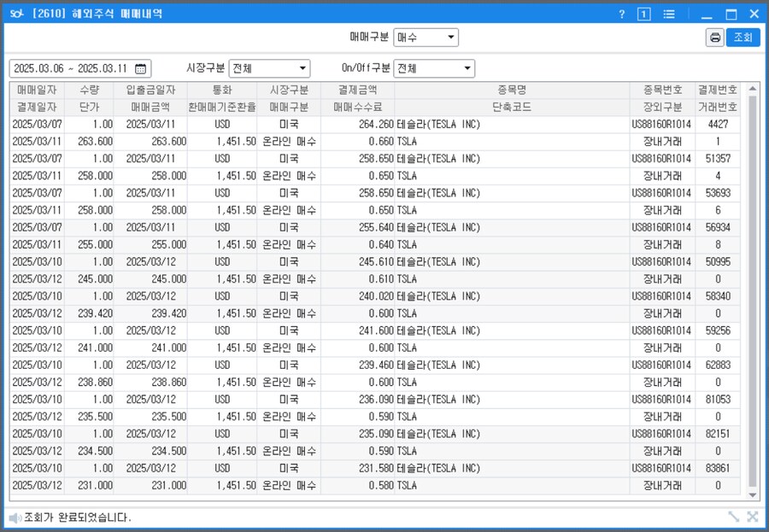The image size is (769, 532).
Task: Click the 거래번호 column header
Action: (718, 108)
